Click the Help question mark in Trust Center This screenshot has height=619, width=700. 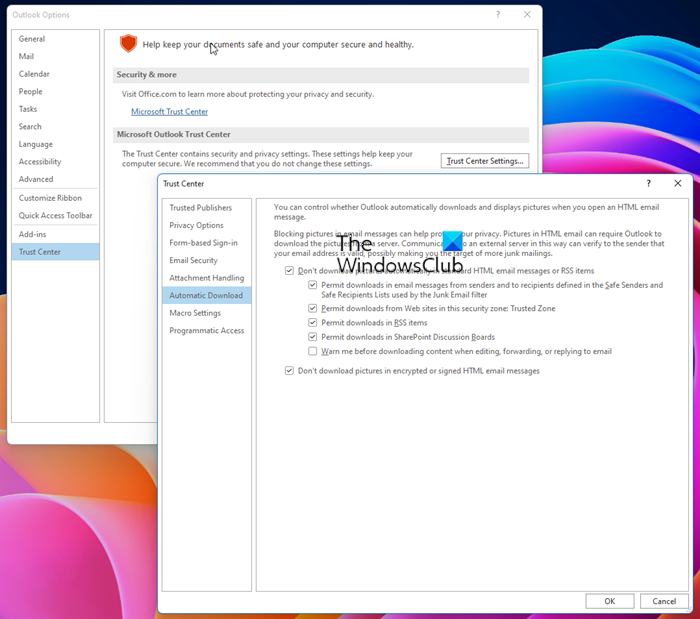(648, 183)
